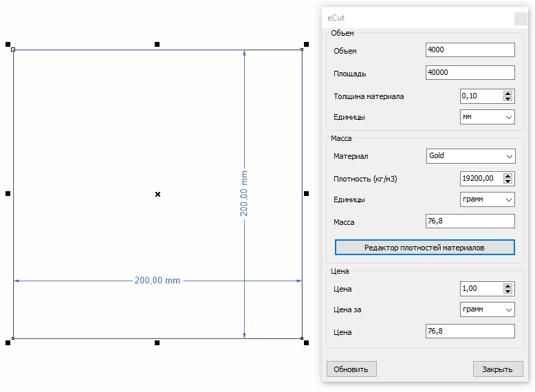Click the bottom-right selection handle

point(307,342)
